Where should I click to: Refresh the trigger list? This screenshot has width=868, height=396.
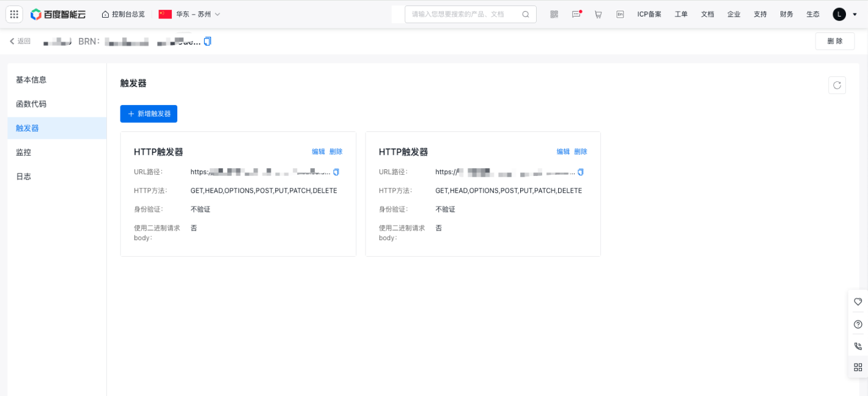(837, 85)
